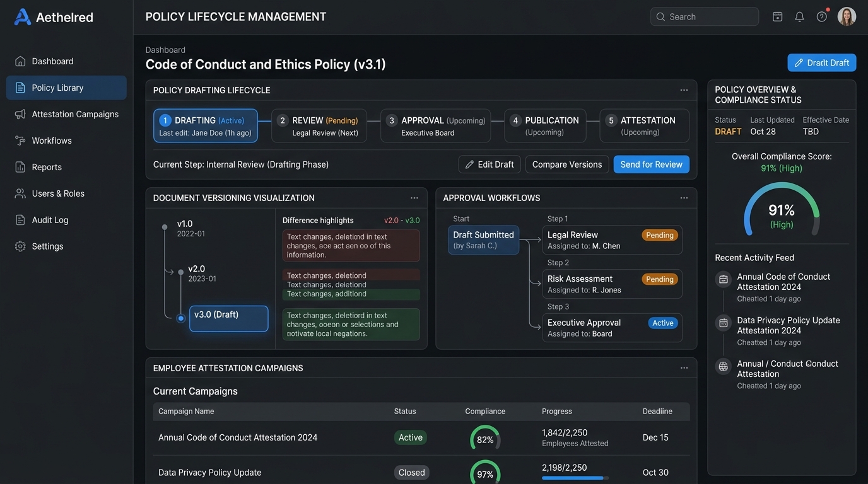The height and width of the screenshot is (484, 868).
Task: Click the 91% compliance score gauge
Action: click(782, 210)
